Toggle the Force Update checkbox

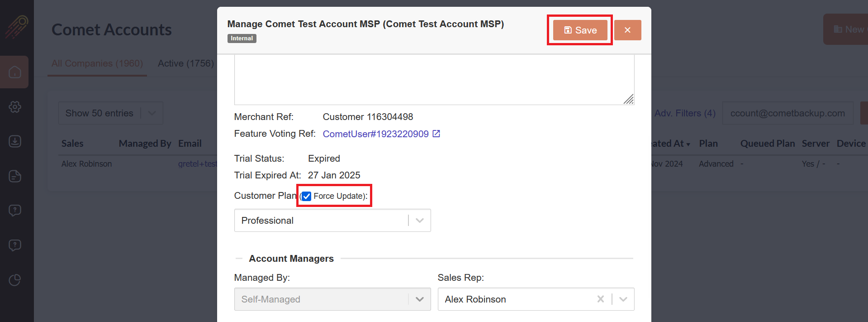pyautogui.click(x=307, y=196)
